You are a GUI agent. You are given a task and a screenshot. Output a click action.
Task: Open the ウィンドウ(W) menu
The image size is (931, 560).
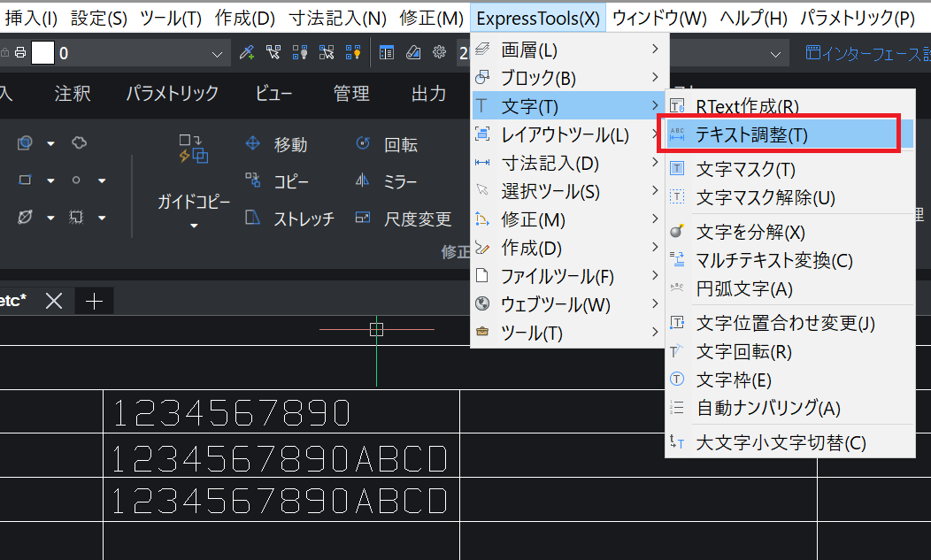tap(659, 19)
